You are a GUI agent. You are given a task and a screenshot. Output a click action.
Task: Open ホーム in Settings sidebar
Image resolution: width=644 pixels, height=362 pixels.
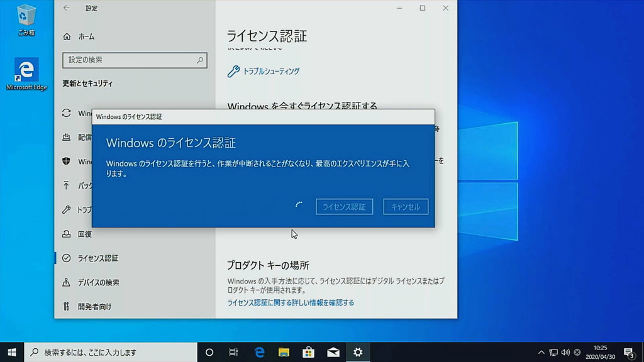tap(86, 37)
